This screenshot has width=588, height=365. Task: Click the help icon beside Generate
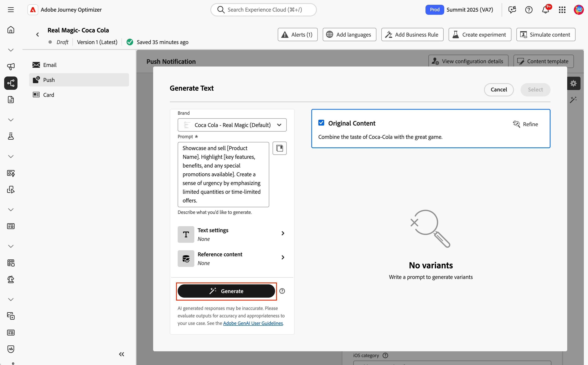(282, 291)
